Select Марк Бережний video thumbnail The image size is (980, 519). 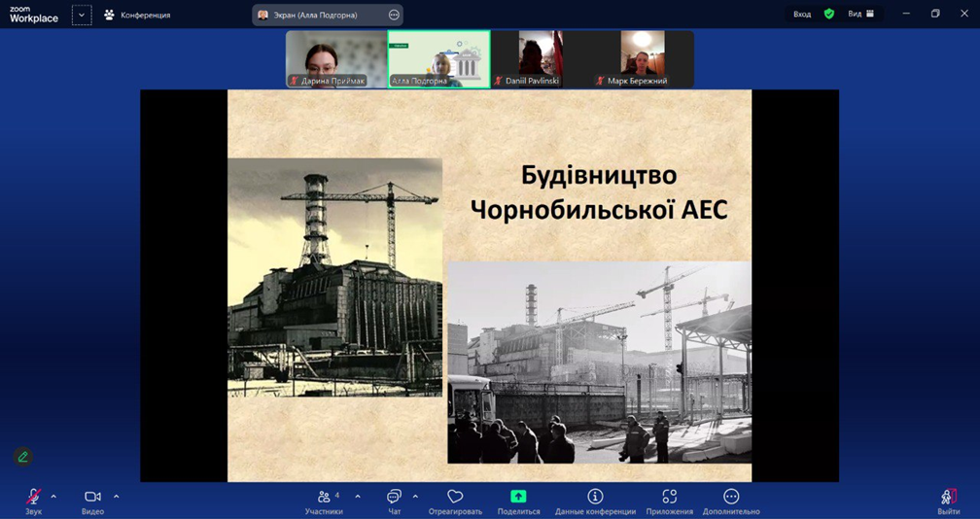[643, 58]
